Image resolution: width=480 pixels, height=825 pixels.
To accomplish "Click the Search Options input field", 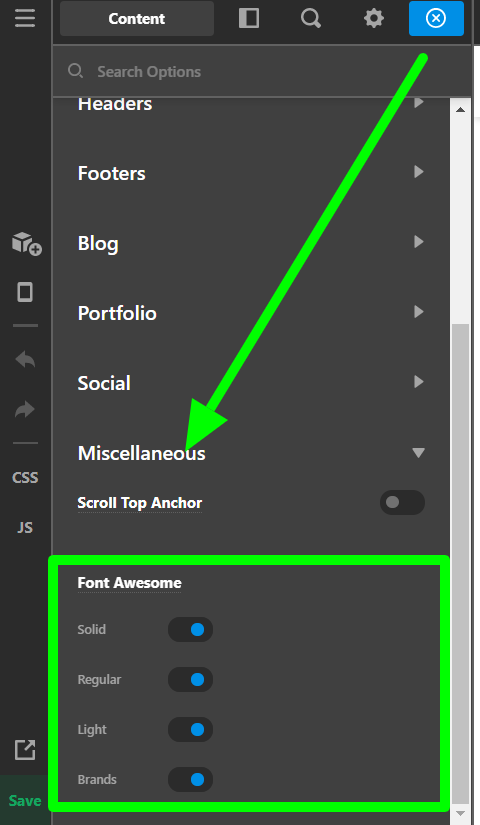I will [x=262, y=72].
